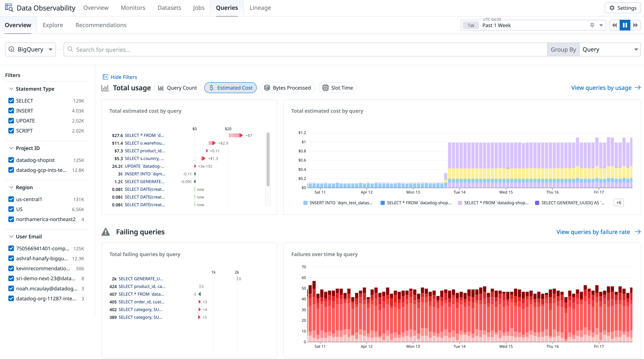Click the rewind time range icon

pyautogui.click(x=615, y=25)
